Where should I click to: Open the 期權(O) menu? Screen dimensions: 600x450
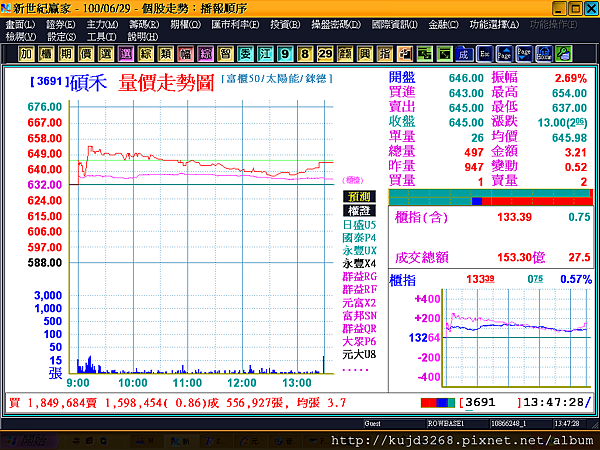[x=186, y=24]
